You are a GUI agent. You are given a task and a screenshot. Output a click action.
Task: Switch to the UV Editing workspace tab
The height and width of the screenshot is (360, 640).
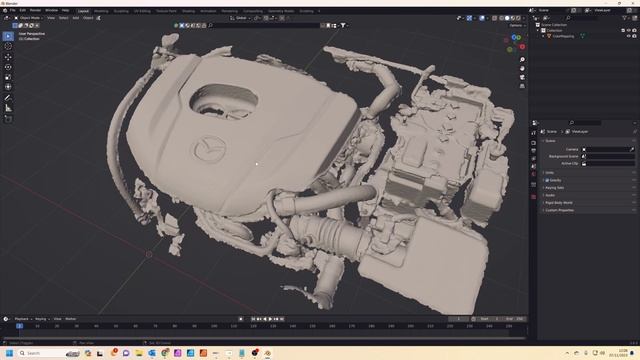[x=142, y=11]
